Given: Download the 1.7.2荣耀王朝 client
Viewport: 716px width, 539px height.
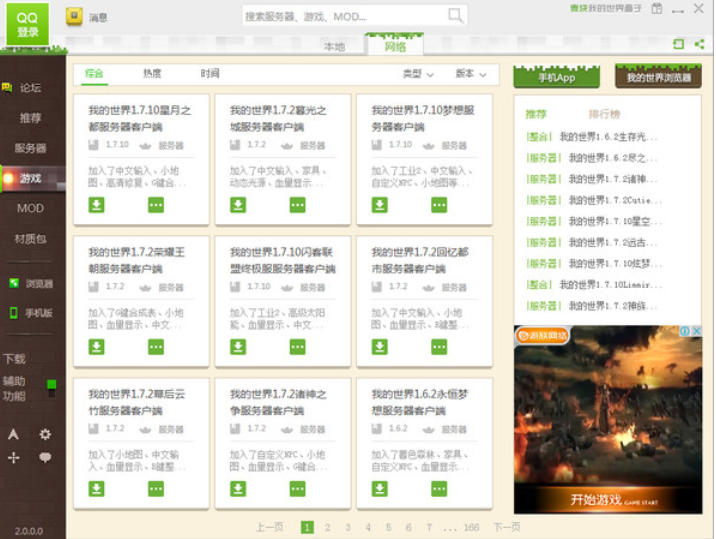Looking at the screenshot, I should (96, 347).
